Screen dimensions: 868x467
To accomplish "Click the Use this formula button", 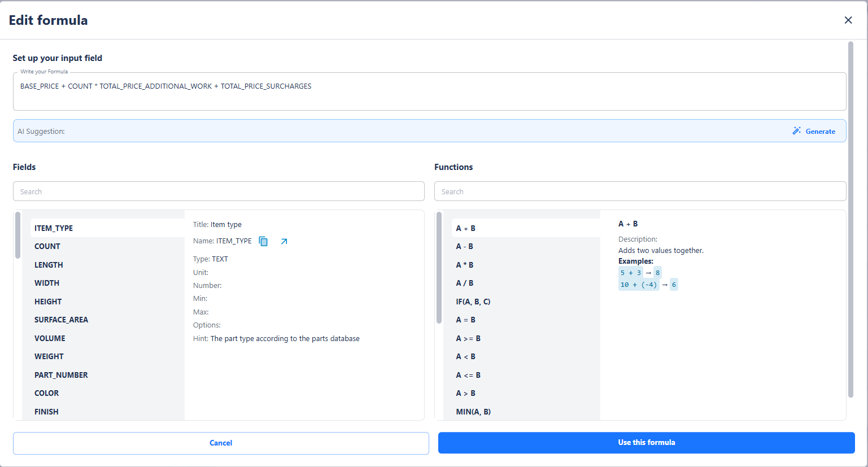I will pos(646,443).
